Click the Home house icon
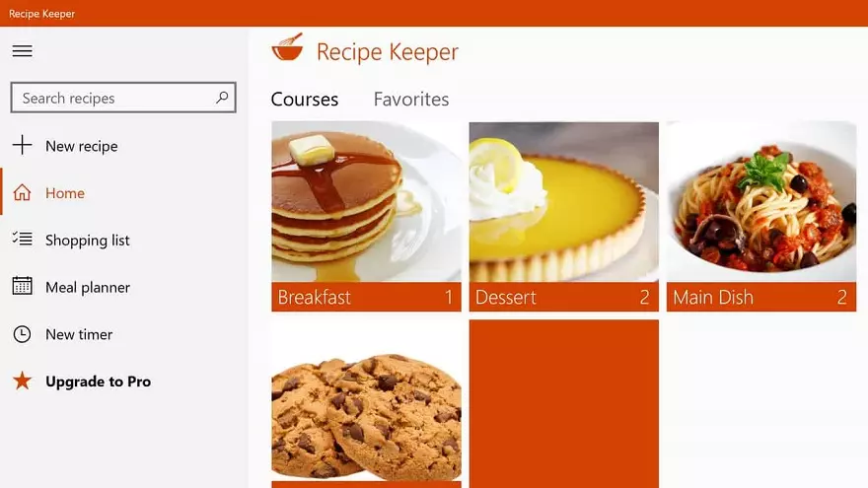 (22, 192)
